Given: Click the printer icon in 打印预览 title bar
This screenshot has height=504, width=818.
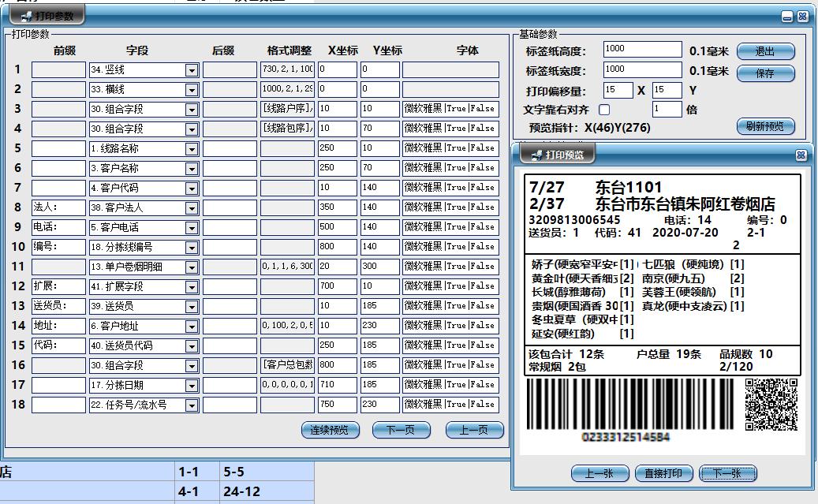Looking at the screenshot, I should coord(536,155).
